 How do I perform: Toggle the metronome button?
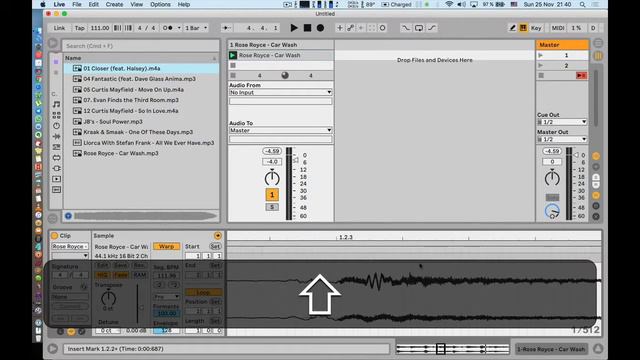(x=167, y=28)
